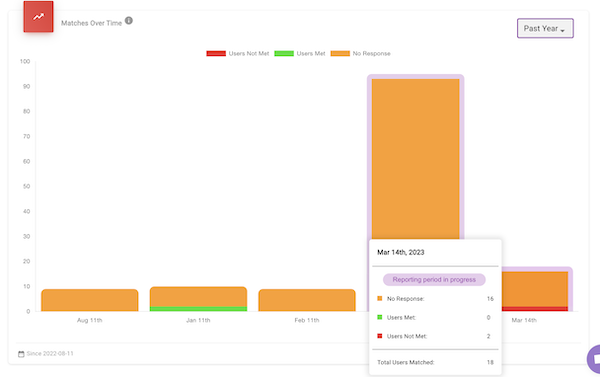Viewport: 600px width, 377px height.
Task: Click green Users Met segment in Jan 11th bar
Action: point(198,309)
